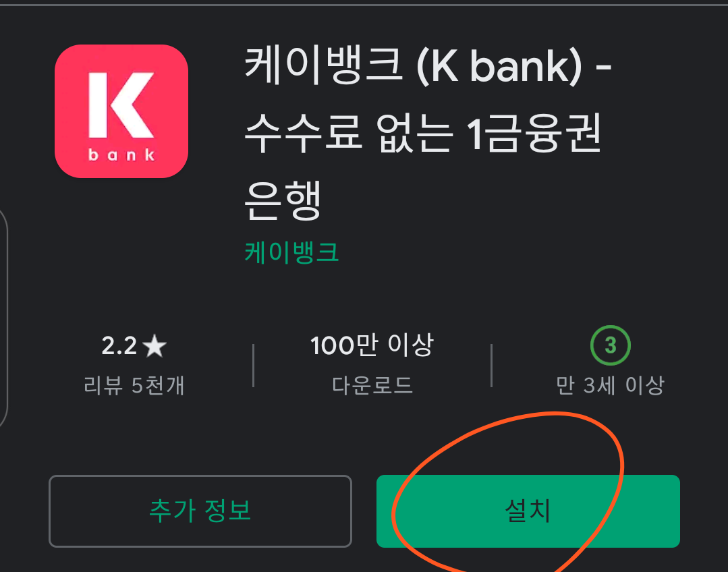Image resolution: width=728 pixels, height=572 pixels.
Task: Tap the 'bank' wordmark in the red logo
Action: tap(121, 154)
